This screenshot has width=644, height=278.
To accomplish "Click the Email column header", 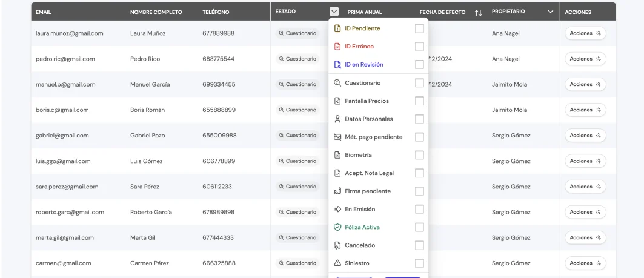I will click(x=43, y=12).
